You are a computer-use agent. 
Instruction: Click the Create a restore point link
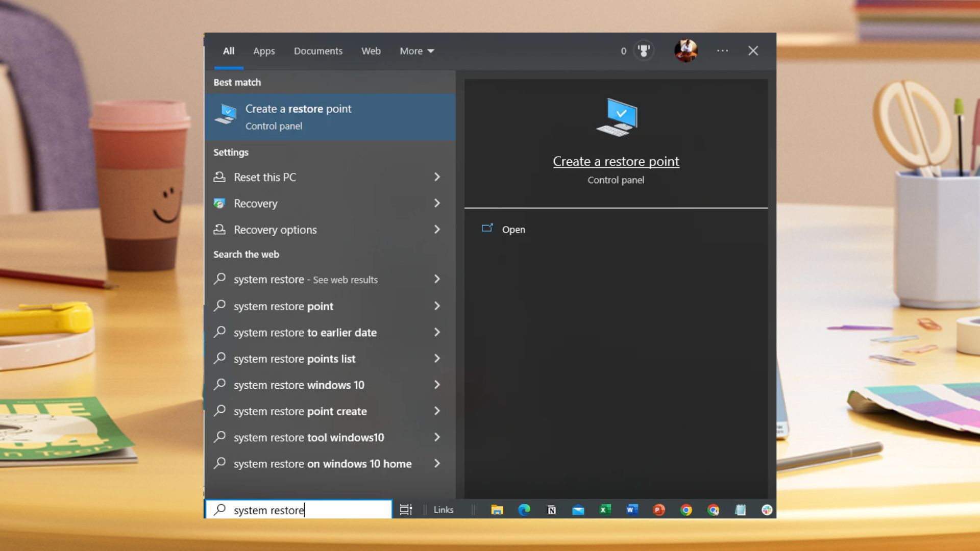[616, 162]
